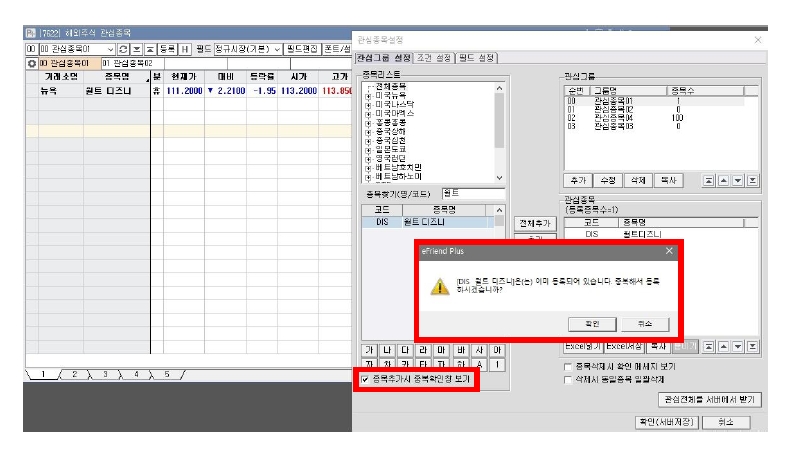Screen dimensions: 788x466
Task: Click 관심전체를 서버에서 받기 button
Action: (710, 400)
